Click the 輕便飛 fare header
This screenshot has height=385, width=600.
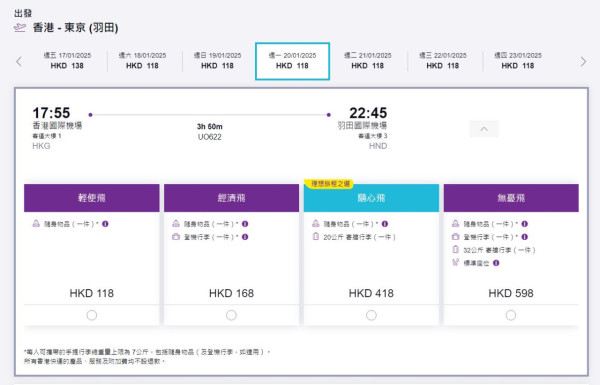(x=92, y=198)
